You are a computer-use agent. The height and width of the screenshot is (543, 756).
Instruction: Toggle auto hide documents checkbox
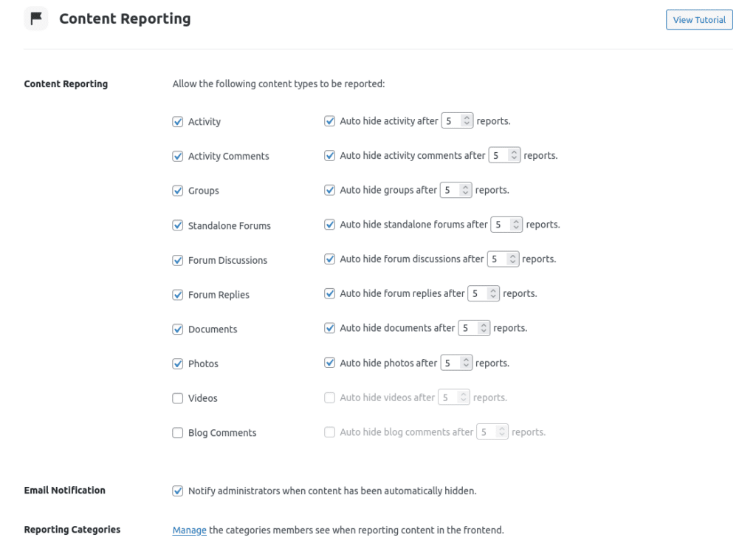click(x=329, y=328)
